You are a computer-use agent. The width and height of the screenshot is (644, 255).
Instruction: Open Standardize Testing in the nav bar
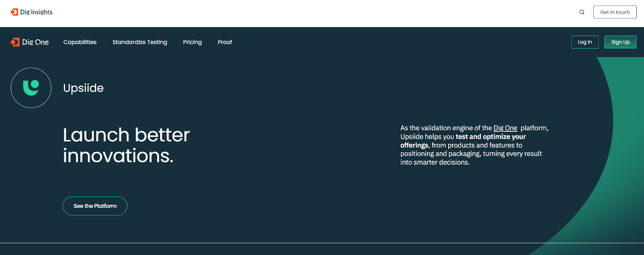(x=140, y=42)
